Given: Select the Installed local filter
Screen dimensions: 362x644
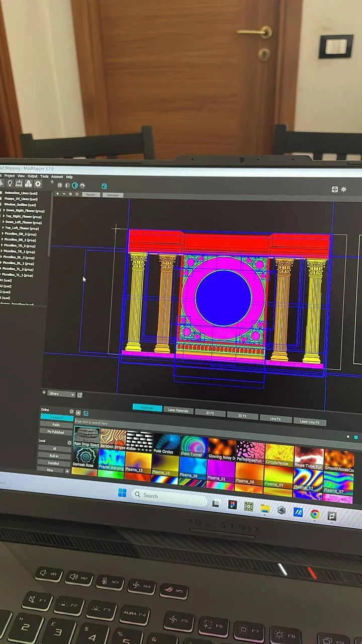Looking at the screenshot, I should click(x=53, y=463).
